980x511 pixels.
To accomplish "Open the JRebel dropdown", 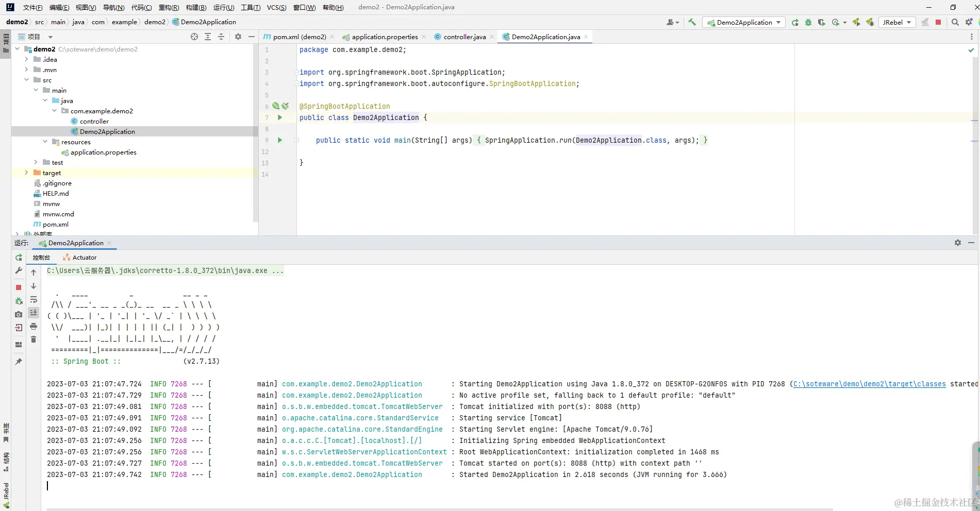I will tap(897, 22).
